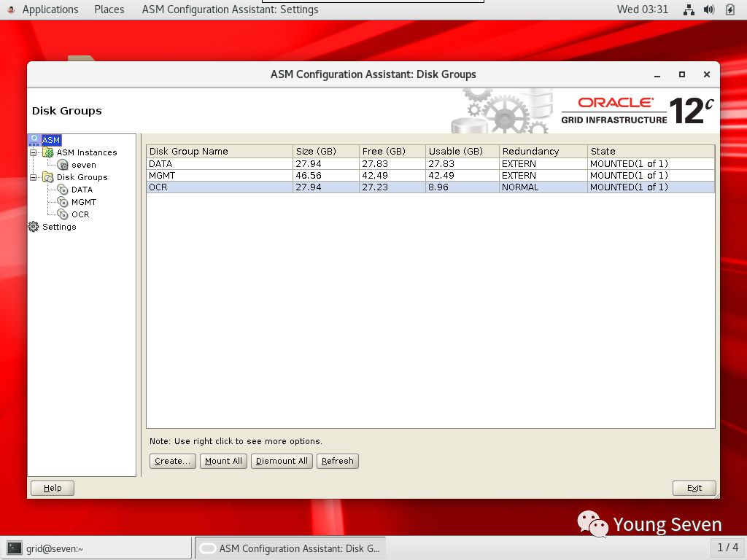Click the Settings gear icon
The height and width of the screenshot is (560, 747).
(34, 227)
